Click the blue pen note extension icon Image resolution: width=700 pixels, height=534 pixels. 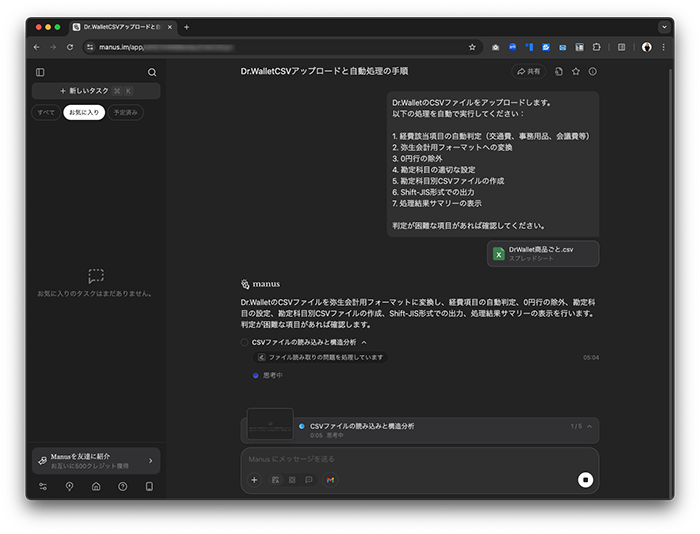point(546,47)
